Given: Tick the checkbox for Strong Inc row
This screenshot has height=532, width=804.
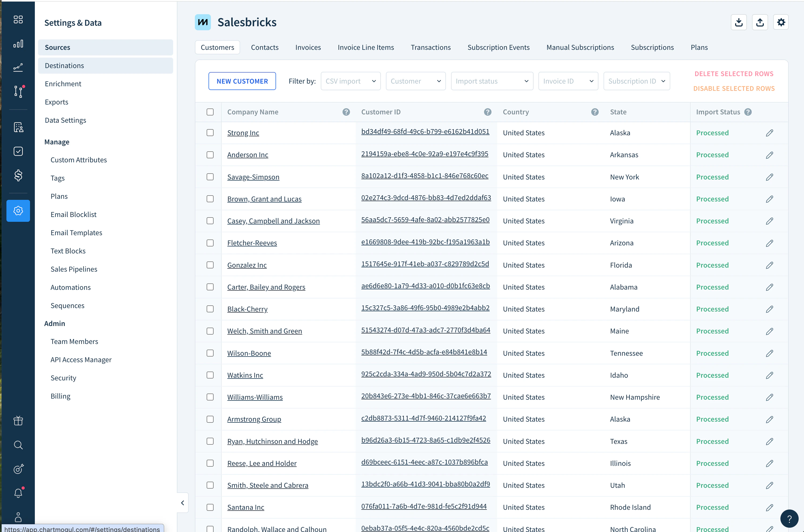Looking at the screenshot, I should click(210, 133).
